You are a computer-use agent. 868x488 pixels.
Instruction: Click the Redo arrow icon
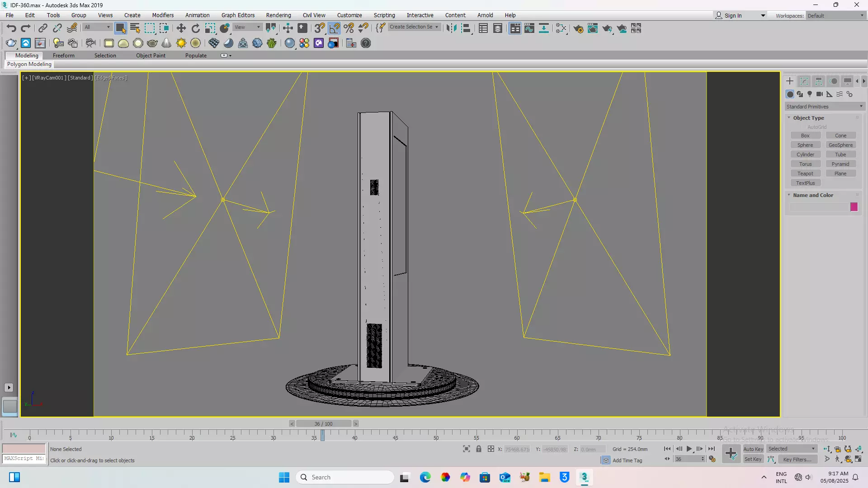tap(26, 28)
